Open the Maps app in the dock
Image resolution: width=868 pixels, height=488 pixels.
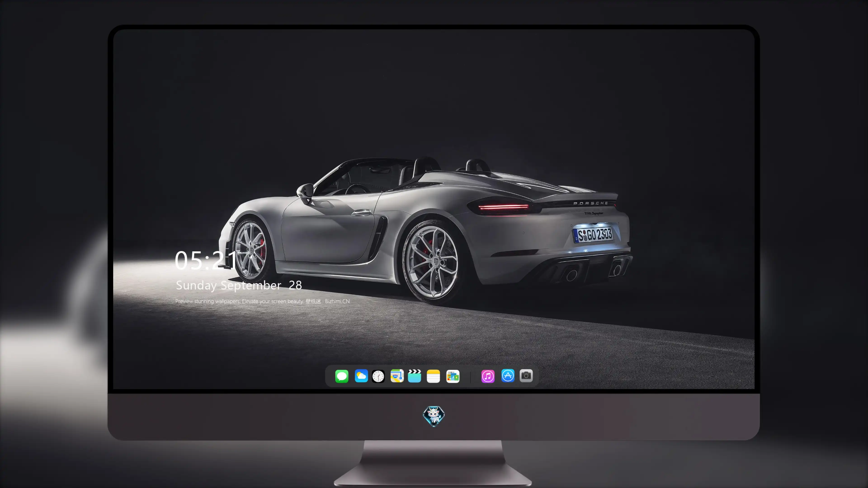pos(397,376)
